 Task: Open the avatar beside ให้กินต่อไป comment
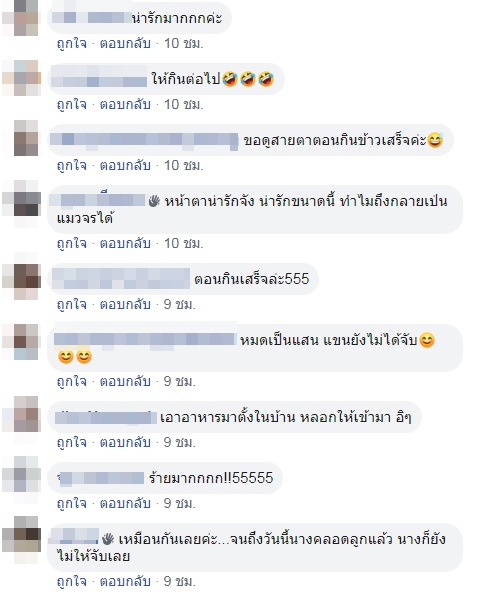22,78
